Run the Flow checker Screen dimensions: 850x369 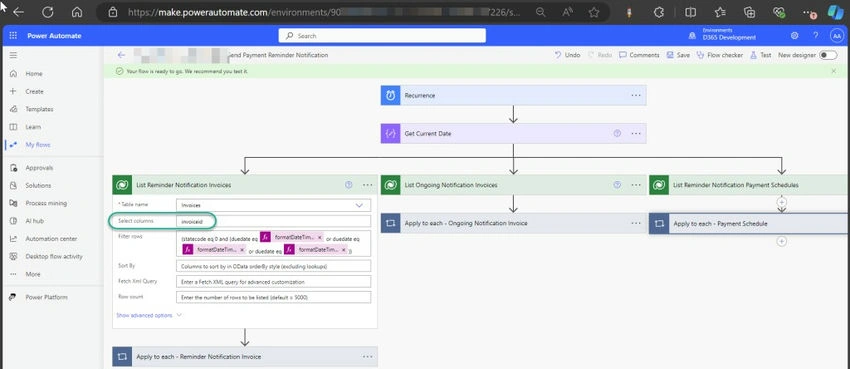719,55
